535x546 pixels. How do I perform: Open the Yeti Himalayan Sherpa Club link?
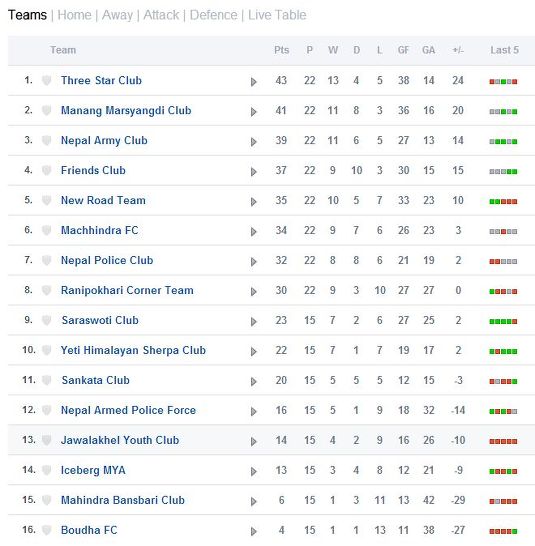point(133,350)
